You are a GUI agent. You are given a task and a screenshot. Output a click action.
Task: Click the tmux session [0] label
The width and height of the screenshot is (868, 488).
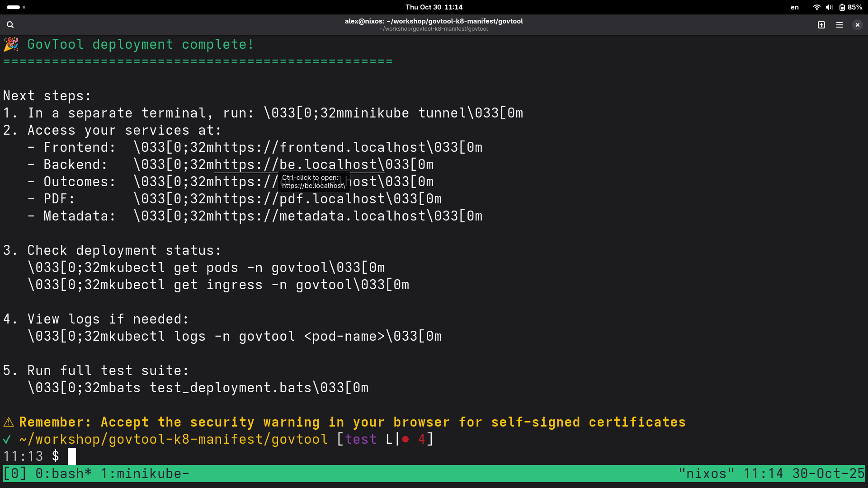(14, 474)
